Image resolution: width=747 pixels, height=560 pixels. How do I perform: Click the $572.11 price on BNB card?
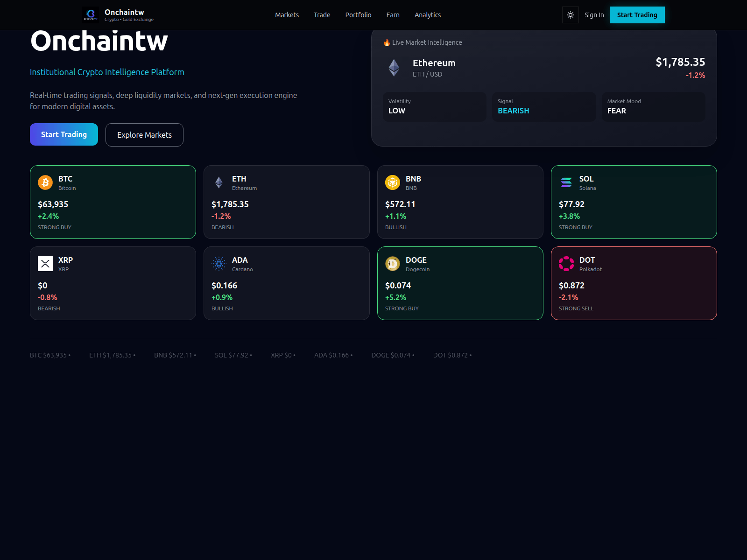pos(400,204)
